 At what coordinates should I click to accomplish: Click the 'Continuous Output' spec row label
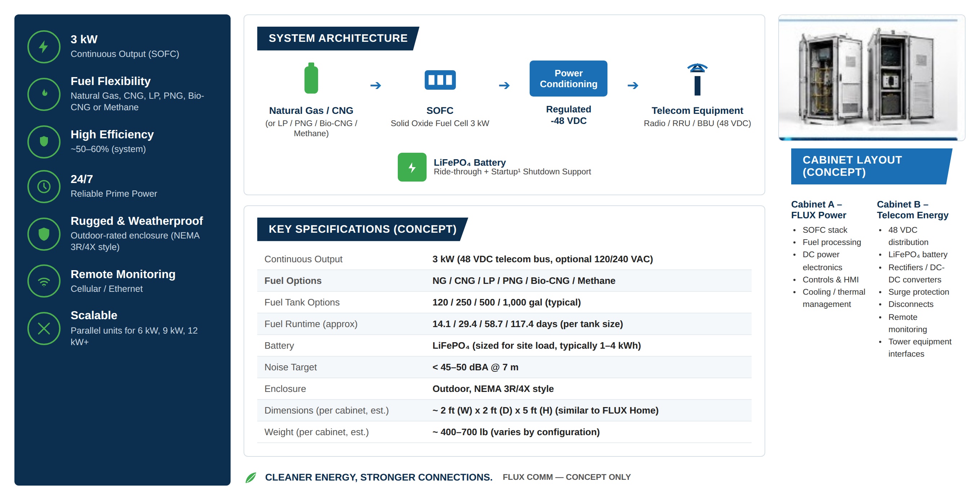(x=303, y=259)
